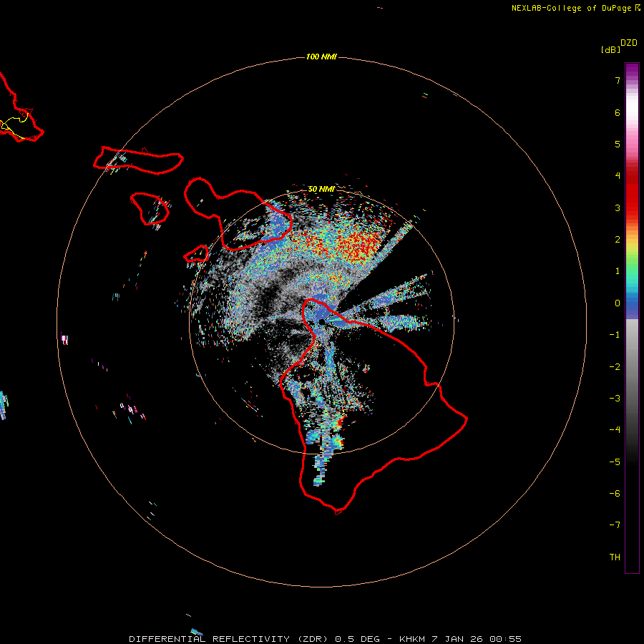Click the -3 dB tick label on the scale
The image size is (644, 644).
[615, 399]
